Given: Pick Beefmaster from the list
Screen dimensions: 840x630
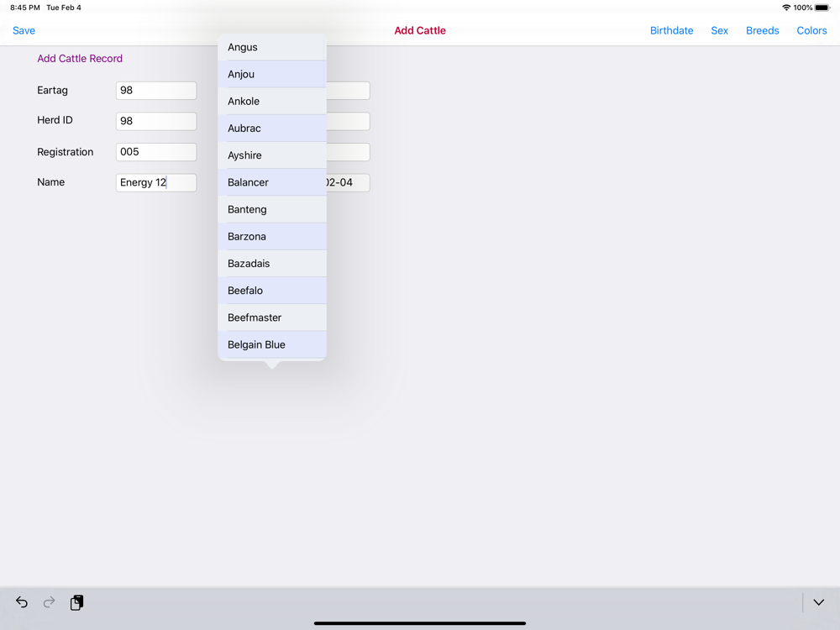Looking at the screenshot, I should [x=272, y=318].
